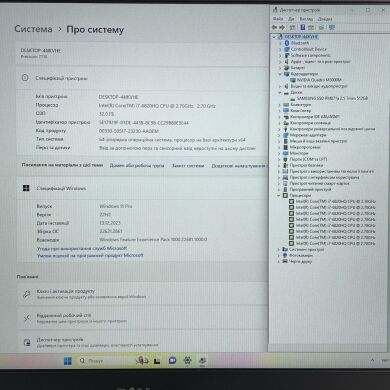Show hidden icons via taskbar tray chevron
390x390 pixels.
(x=372, y=360)
